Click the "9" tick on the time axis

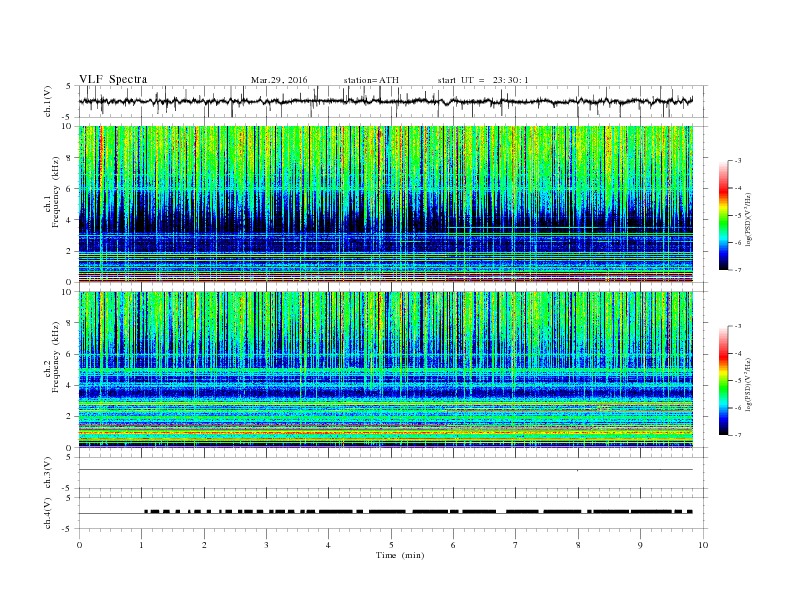pyautogui.click(x=640, y=545)
